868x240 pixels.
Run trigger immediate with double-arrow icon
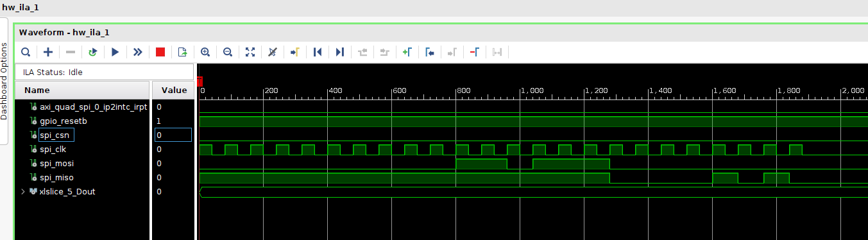pos(138,52)
